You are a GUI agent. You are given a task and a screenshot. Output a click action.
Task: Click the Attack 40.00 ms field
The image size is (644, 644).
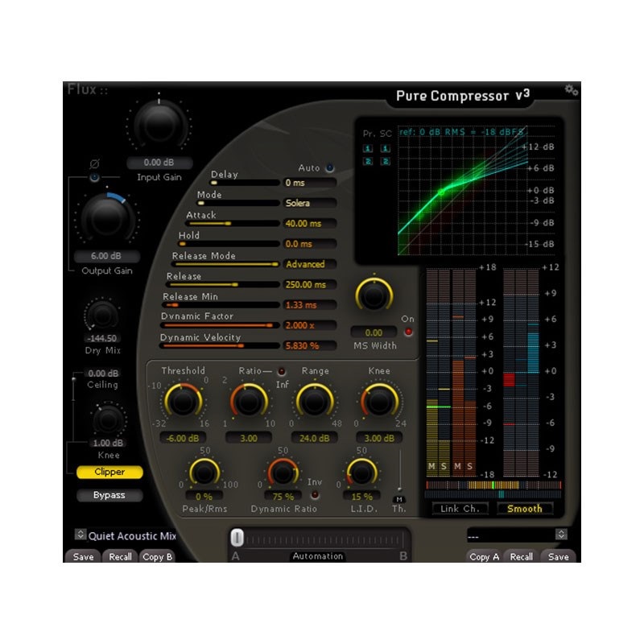click(x=309, y=224)
